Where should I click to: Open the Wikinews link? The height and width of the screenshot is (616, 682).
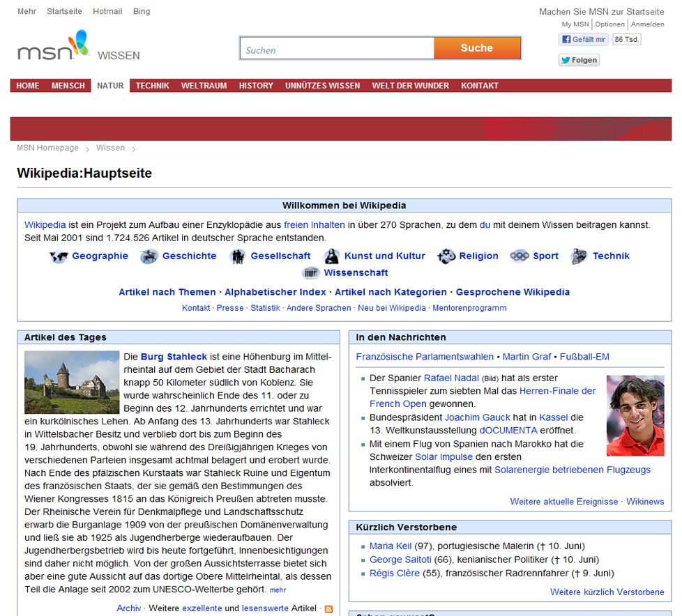(x=646, y=502)
